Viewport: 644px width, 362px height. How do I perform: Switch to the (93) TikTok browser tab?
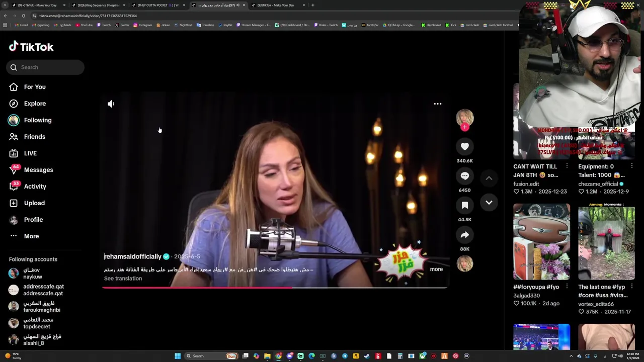278,5
